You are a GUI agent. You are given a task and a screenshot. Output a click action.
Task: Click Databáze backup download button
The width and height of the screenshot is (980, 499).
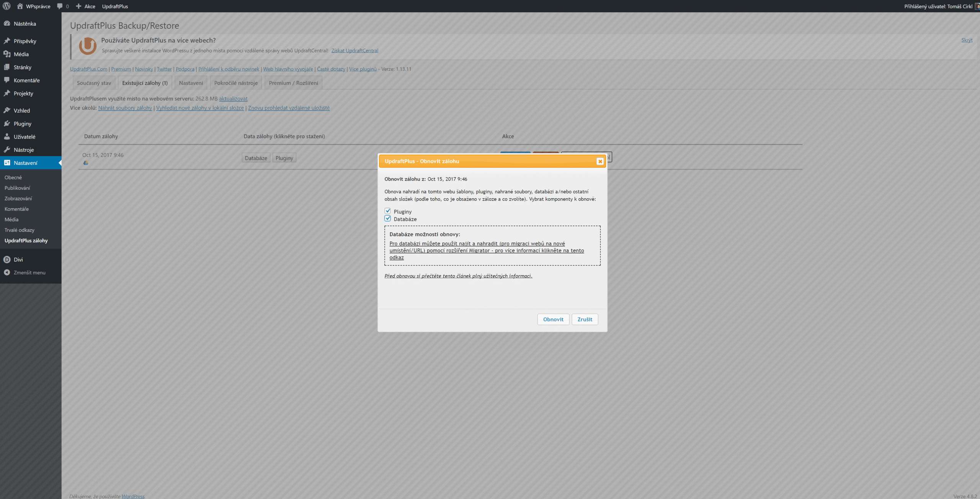tap(256, 158)
